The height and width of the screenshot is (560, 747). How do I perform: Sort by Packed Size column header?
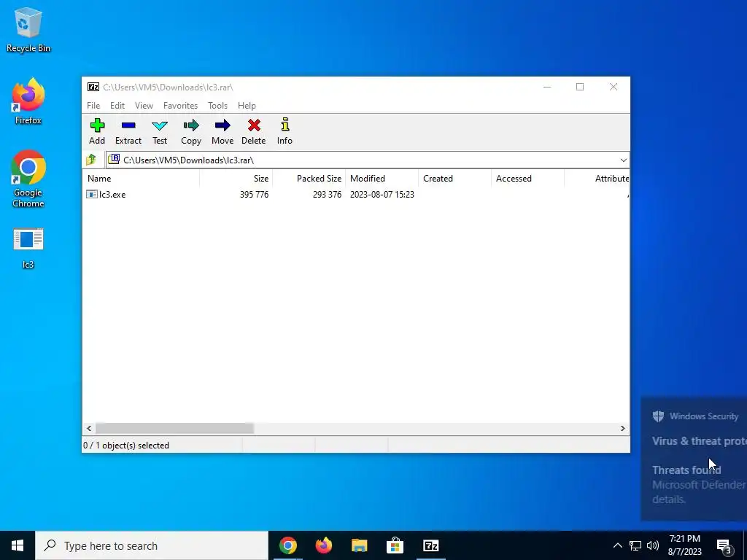tap(309, 179)
